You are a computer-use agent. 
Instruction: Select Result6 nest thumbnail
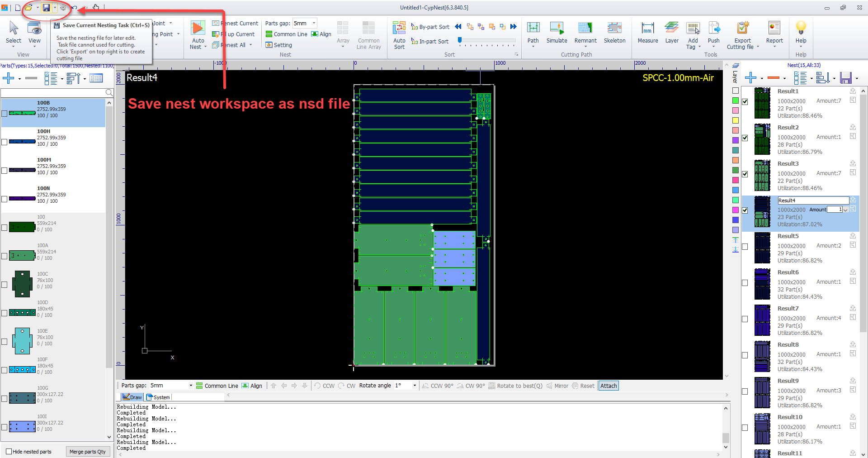pos(762,284)
